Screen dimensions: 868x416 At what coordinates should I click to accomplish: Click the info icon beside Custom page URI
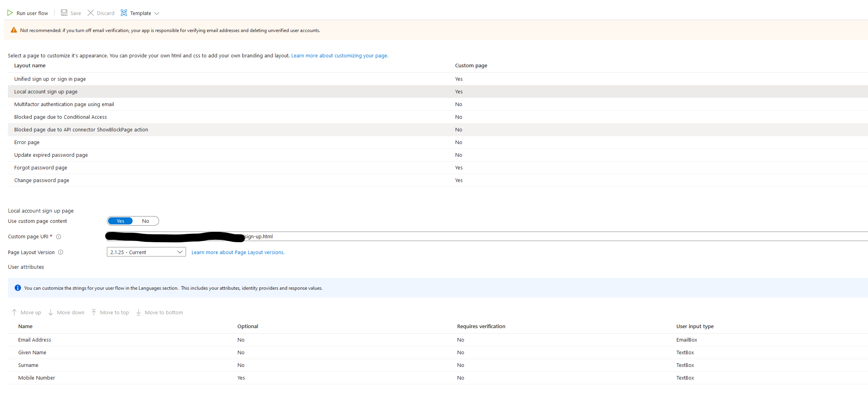tap(59, 236)
